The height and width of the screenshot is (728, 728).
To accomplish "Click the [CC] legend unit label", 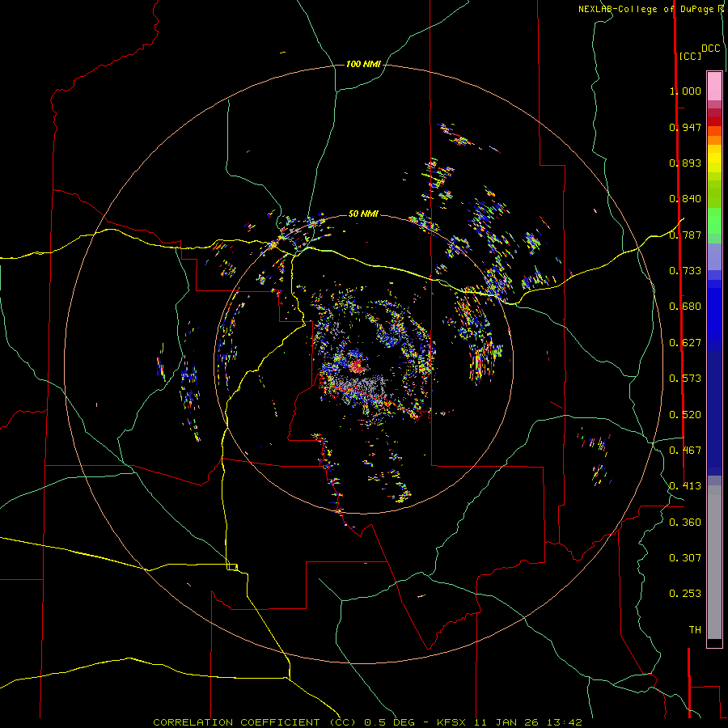I will 690,56.
